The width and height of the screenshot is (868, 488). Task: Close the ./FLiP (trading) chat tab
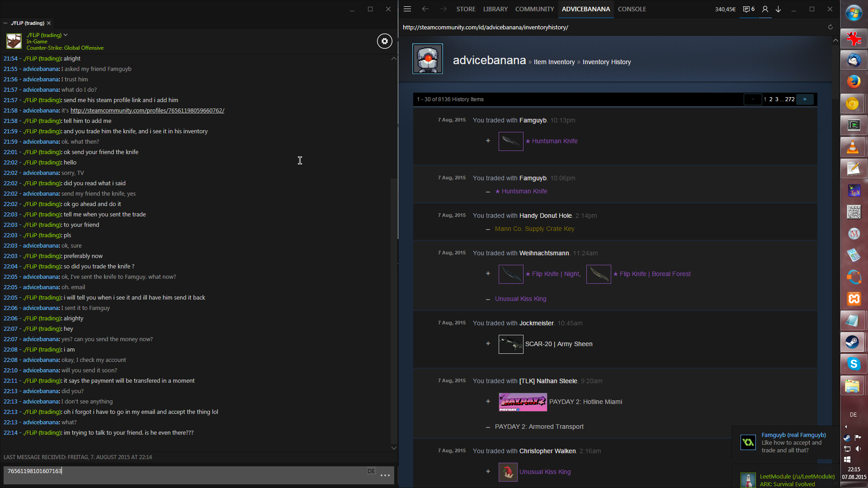point(49,23)
